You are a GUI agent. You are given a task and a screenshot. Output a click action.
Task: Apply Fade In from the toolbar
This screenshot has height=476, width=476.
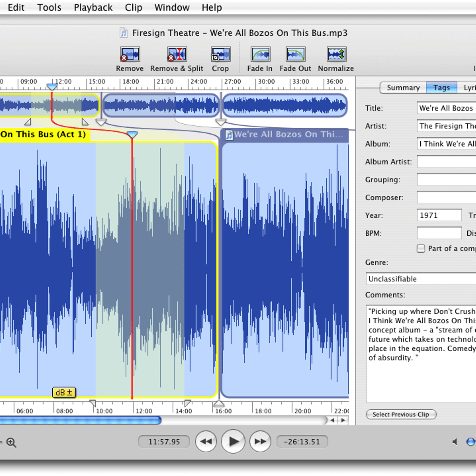click(x=260, y=54)
